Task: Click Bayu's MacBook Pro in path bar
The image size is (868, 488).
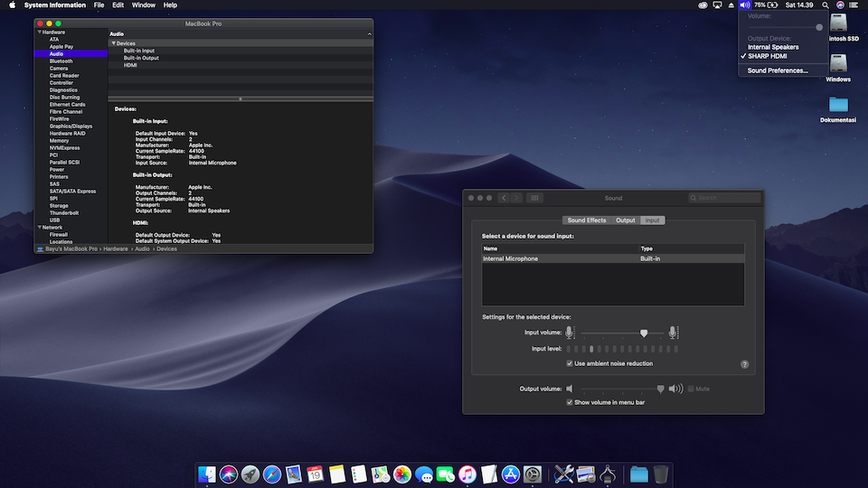Action: pos(71,249)
